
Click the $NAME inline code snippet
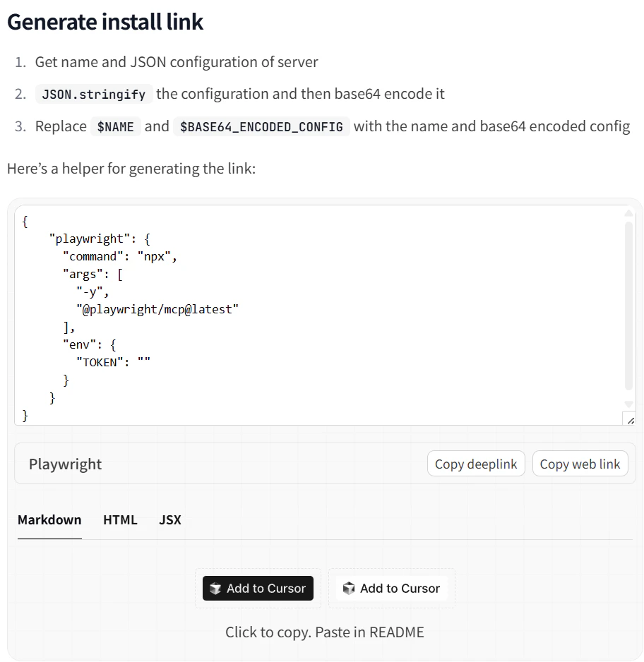pos(115,126)
